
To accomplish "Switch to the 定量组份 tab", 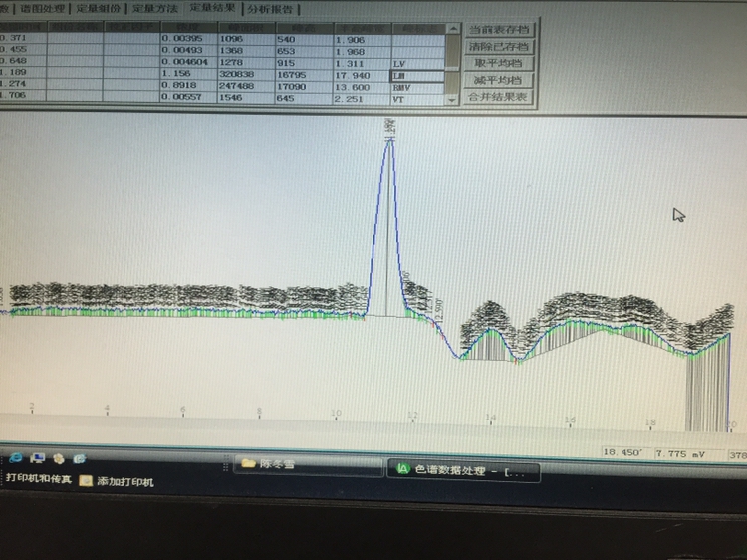I will 99,9.
